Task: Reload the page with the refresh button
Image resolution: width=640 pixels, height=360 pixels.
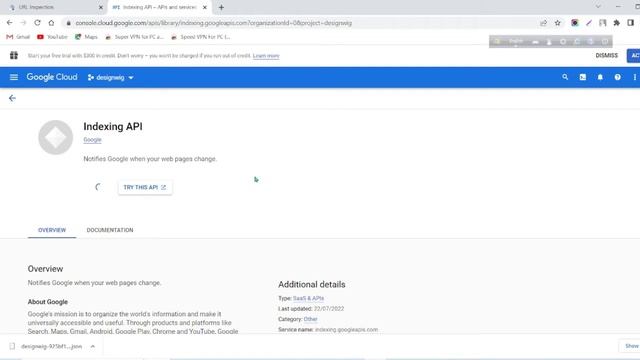Action: point(37,23)
